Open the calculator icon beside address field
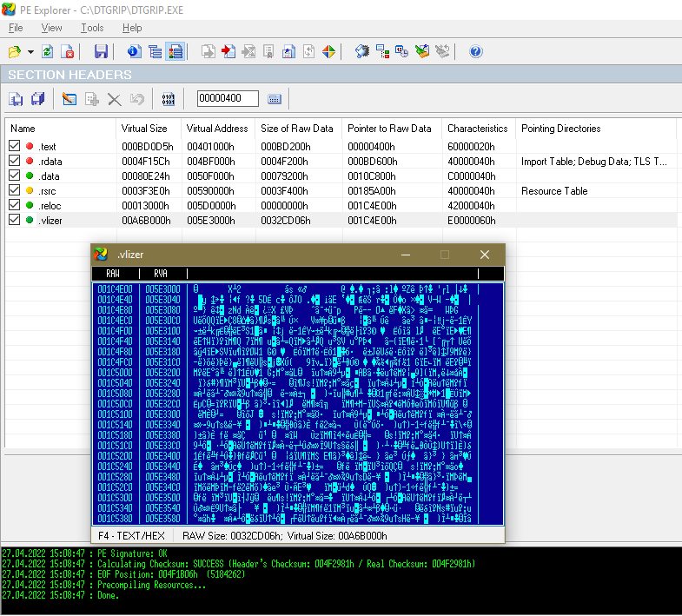 coord(275,99)
